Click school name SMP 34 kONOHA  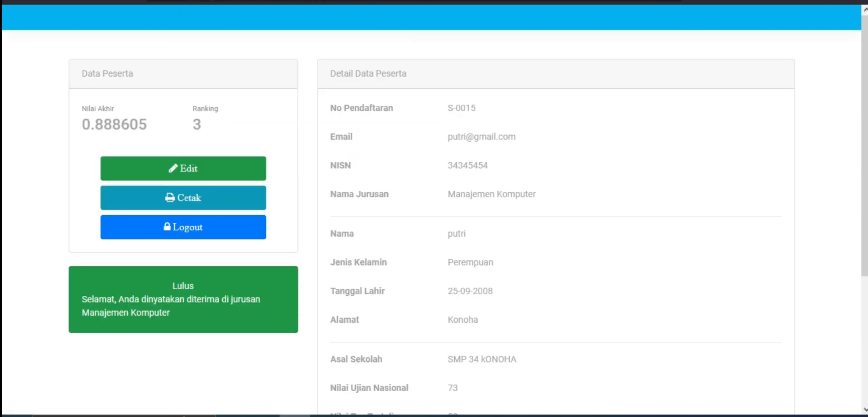tap(482, 359)
